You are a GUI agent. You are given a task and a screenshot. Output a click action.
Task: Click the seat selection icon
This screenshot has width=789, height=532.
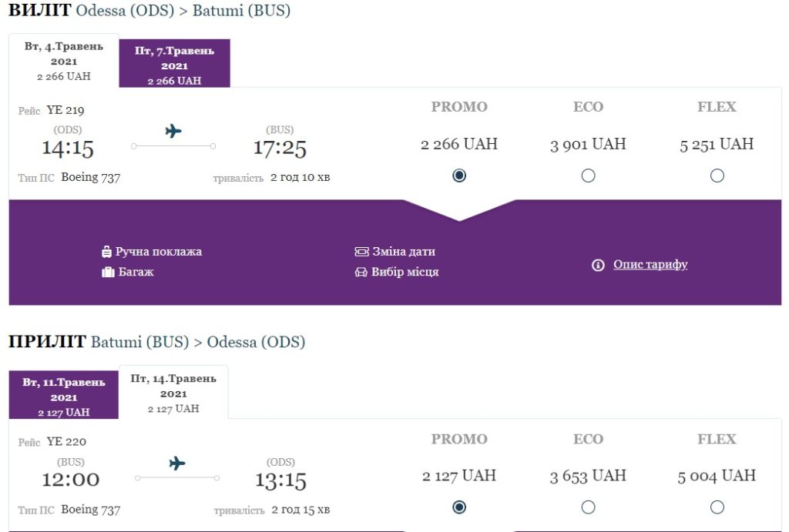tap(361, 272)
